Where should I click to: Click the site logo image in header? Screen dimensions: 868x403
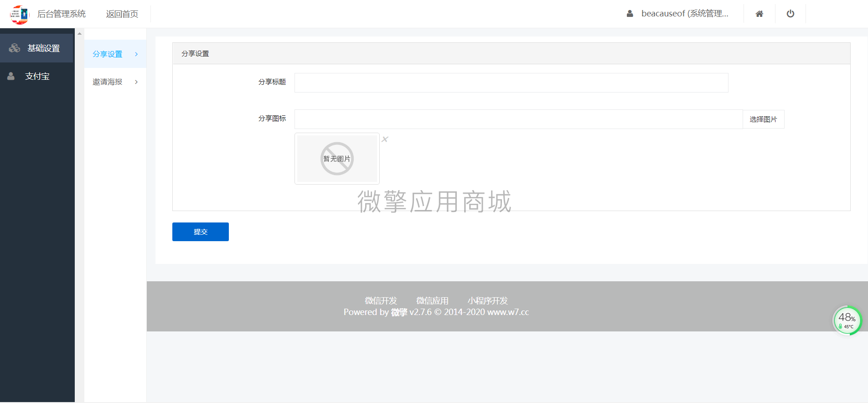20,15
